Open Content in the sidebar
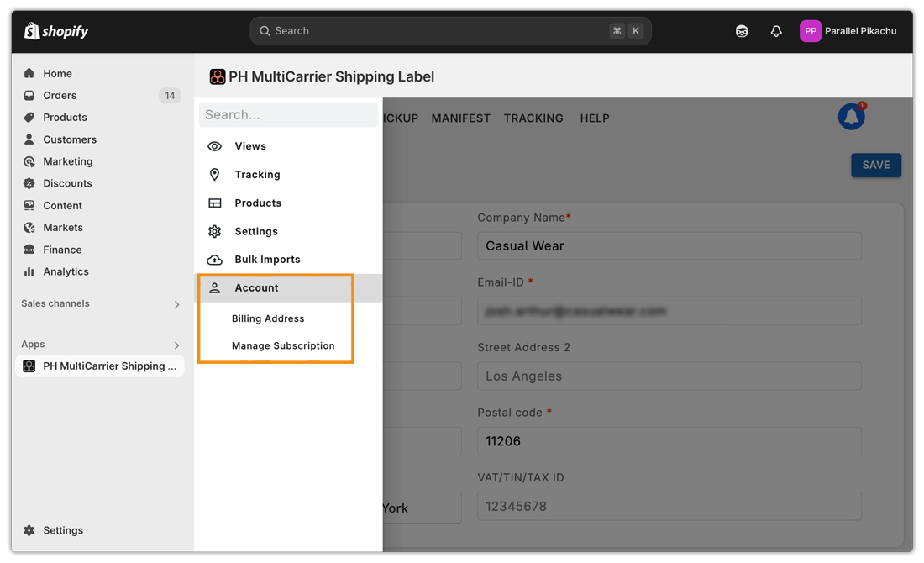The width and height of the screenshot is (924, 563). [x=62, y=205]
